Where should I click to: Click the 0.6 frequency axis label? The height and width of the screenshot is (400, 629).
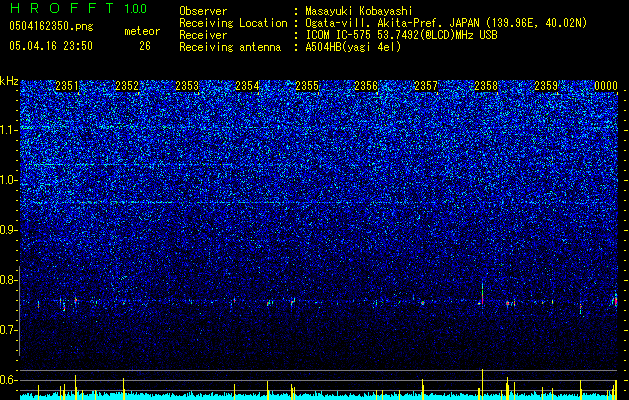coord(8,380)
